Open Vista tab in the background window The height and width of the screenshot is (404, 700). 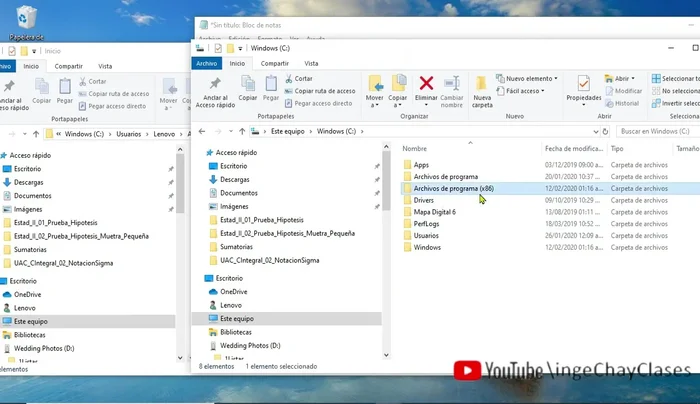coord(105,66)
